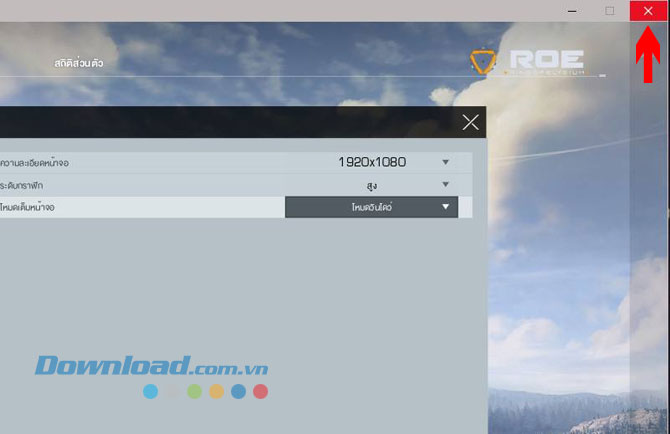Select the ระดับกราฟิก row label
The height and width of the screenshot is (434, 670).
pyautogui.click(x=21, y=185)
